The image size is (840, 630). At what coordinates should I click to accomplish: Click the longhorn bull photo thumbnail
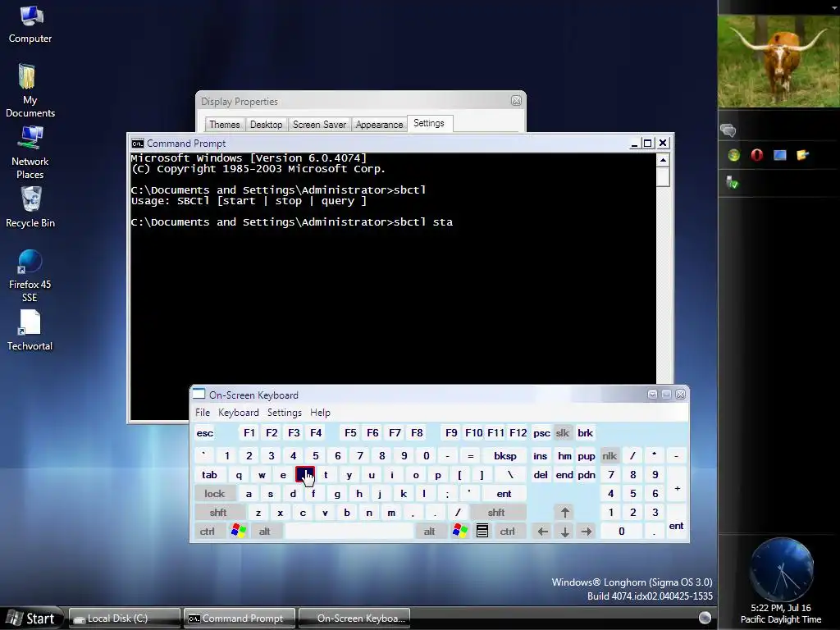click(x=779, y=61)
